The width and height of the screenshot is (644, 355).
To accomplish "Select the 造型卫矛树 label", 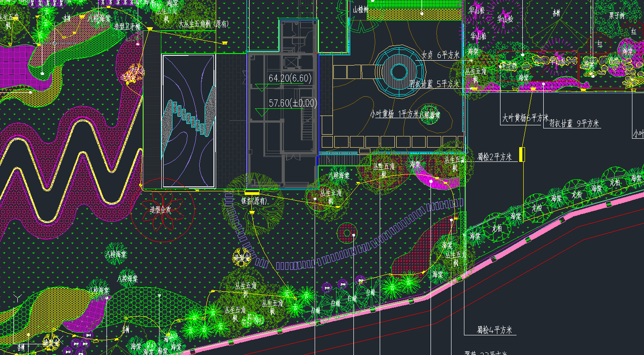I will click(127, 27).
